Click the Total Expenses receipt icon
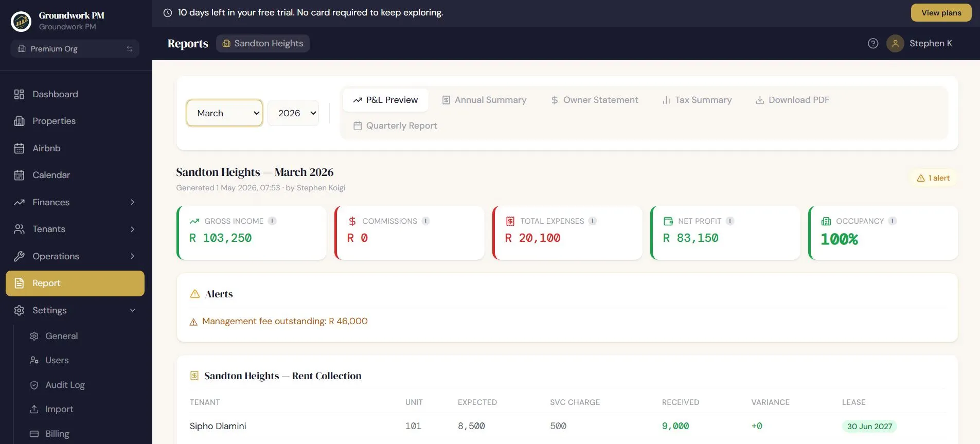The image size is (980, 444). click(510, 221)
